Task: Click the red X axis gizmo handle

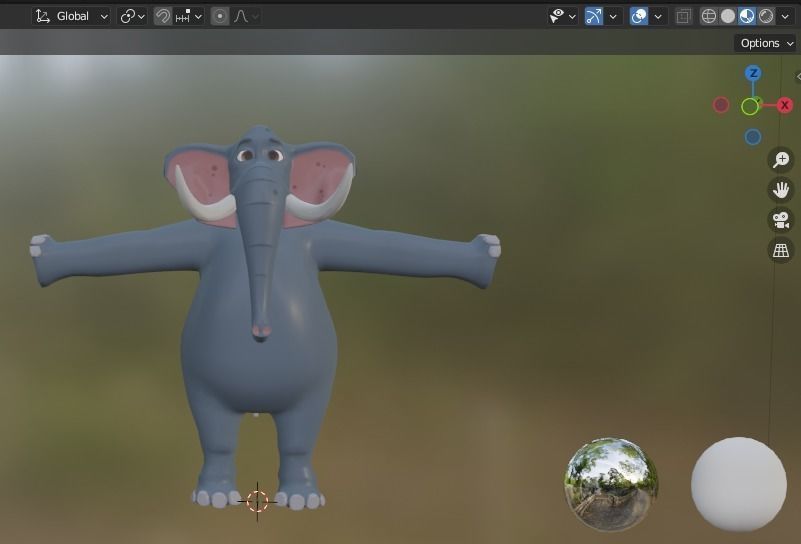Action: [785, 105]
